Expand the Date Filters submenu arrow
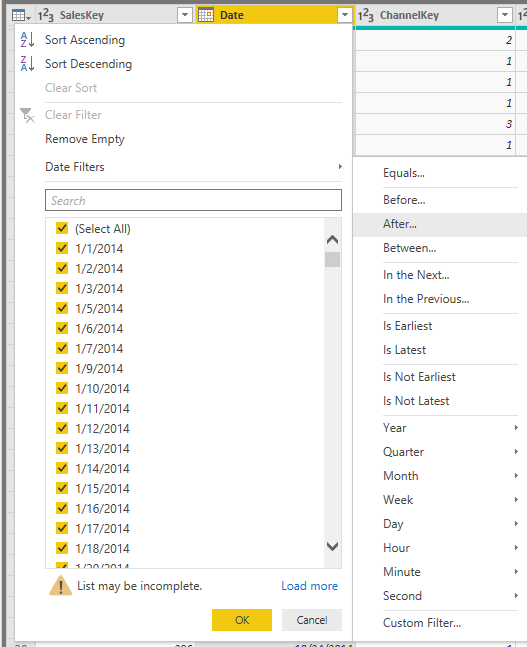Image resolution: width=527 pixels, height=647 pixels. pos(340,167)
